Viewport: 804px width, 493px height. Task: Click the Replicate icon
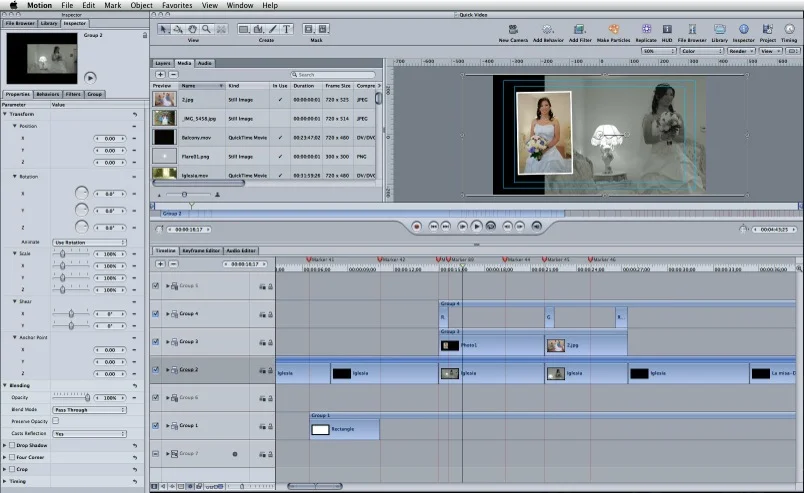(646, 29)
